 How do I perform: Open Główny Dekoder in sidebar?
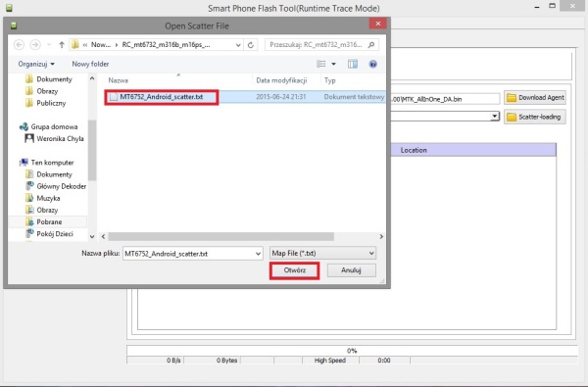[x=56, y=186]
